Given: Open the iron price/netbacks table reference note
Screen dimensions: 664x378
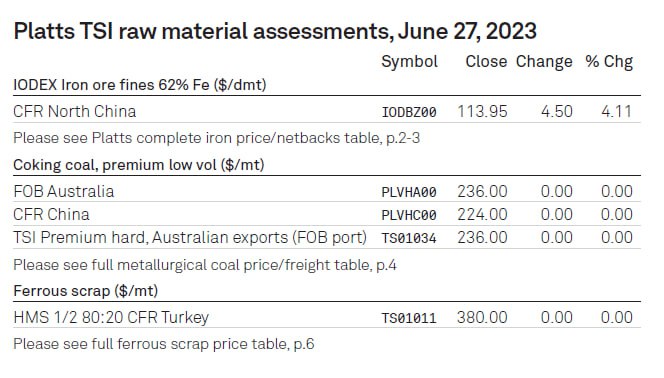Looking at the screenshot, I should coord(216,138).
